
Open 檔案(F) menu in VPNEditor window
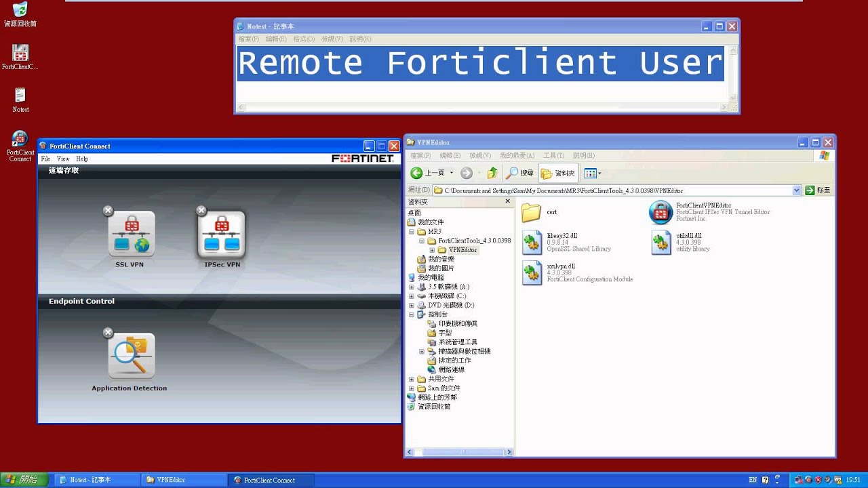(x=420, y=155)
